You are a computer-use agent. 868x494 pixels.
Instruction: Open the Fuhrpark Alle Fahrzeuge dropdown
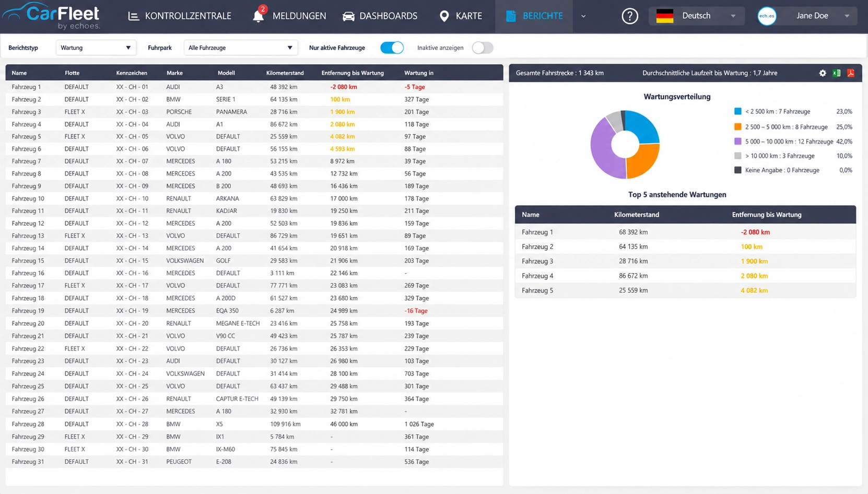pyautogui.click(x=241, y=48)
